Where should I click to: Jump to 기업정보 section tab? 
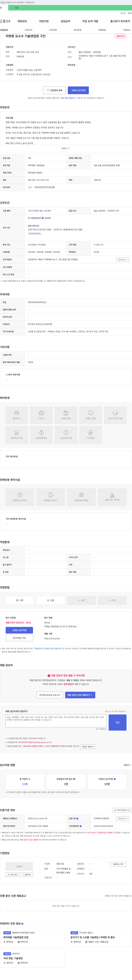126,30
